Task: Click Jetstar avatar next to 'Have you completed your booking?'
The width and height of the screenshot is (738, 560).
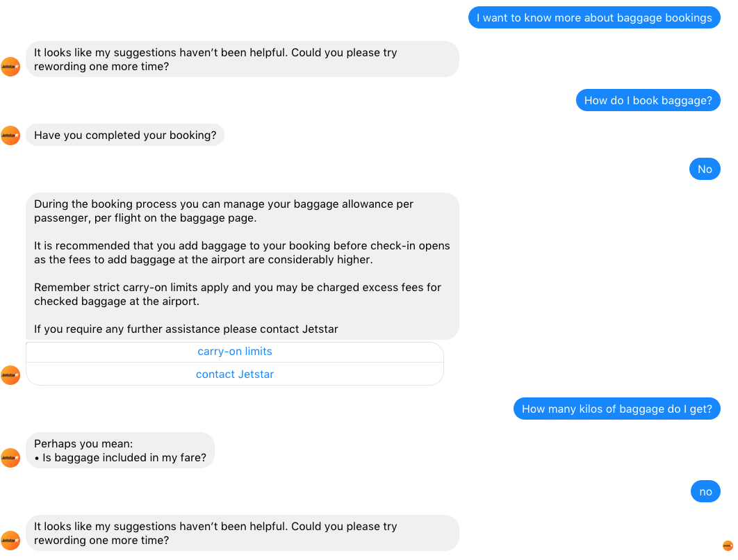Action: pyautogui.click(x=10, y=135)
